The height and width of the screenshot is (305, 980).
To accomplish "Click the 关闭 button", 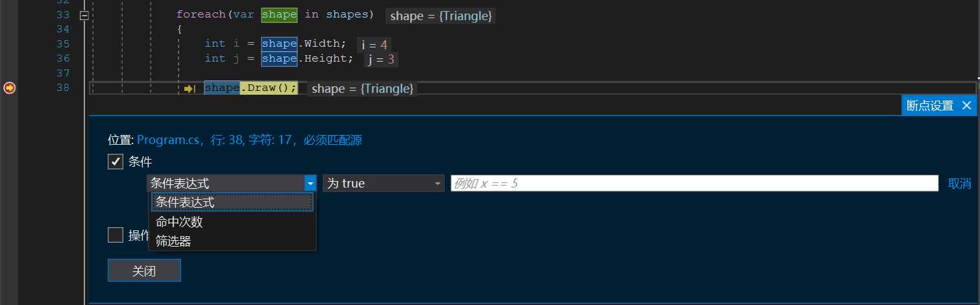I will [144, 271].
